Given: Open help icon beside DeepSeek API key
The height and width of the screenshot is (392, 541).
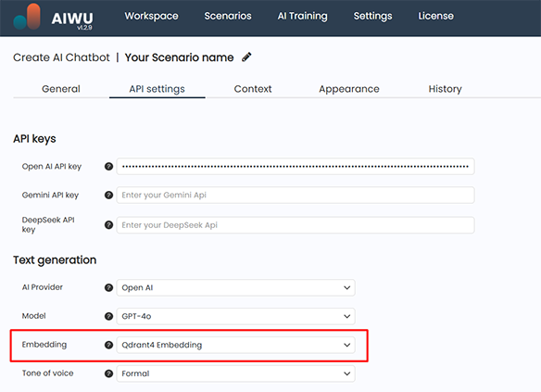Looking at the screenshot, I should point(108,225).
